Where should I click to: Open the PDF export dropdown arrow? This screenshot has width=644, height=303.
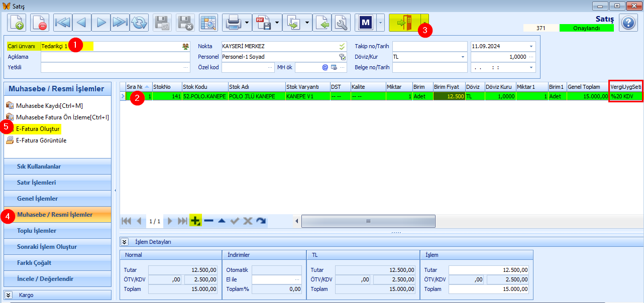click(x=277, y=23)
